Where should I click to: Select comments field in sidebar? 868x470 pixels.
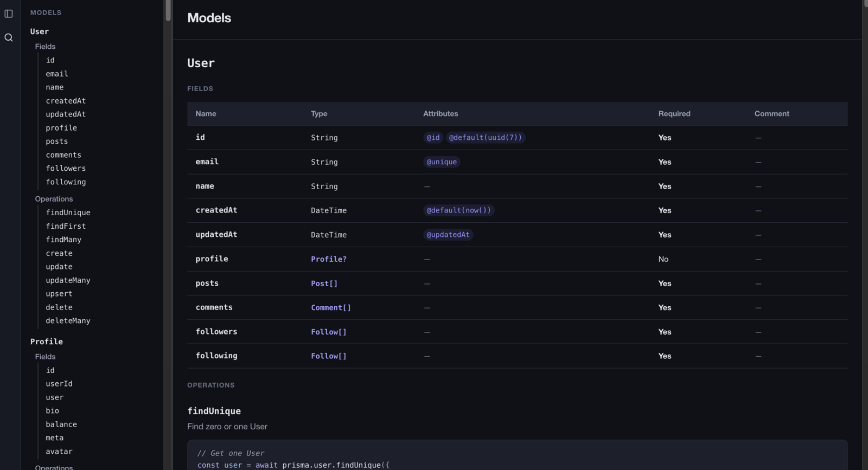tap(63, 155)
